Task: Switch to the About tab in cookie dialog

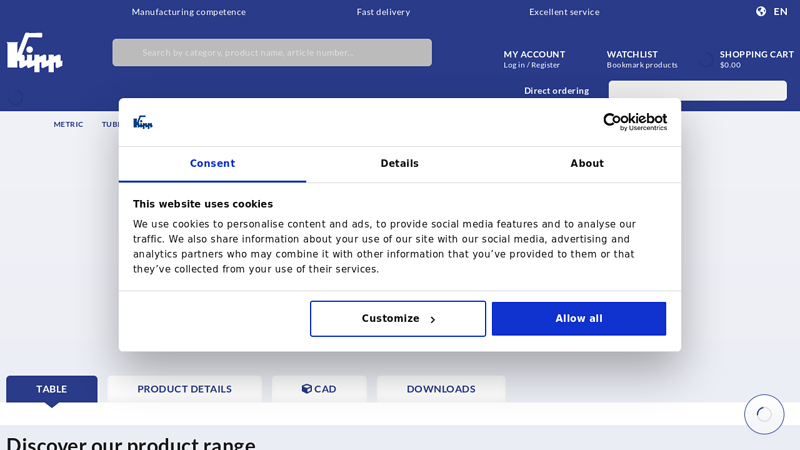Action: point(587,164)
